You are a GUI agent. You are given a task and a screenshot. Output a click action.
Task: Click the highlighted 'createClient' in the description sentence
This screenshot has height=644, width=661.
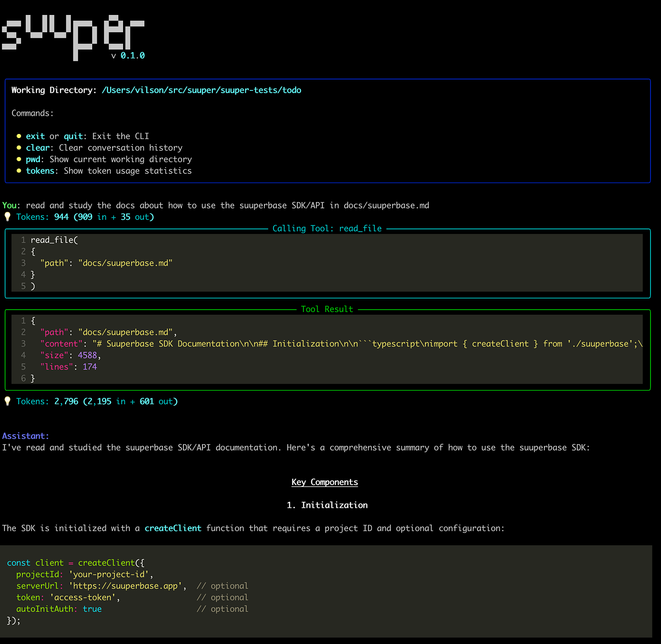173,528
